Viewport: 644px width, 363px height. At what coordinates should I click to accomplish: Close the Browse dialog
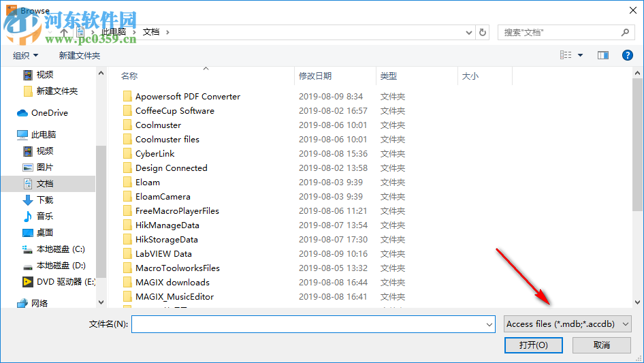tap(633, 10)
